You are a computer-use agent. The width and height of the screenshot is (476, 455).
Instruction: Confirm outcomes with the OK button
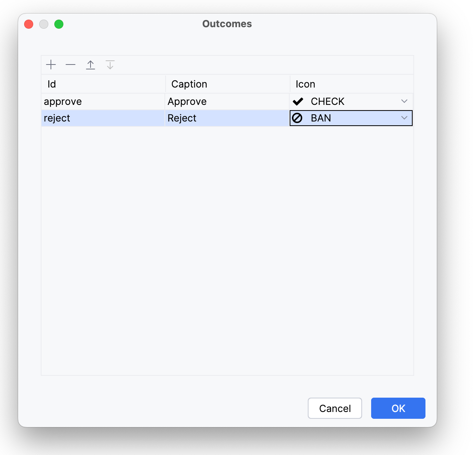click(x=398, y=408)
